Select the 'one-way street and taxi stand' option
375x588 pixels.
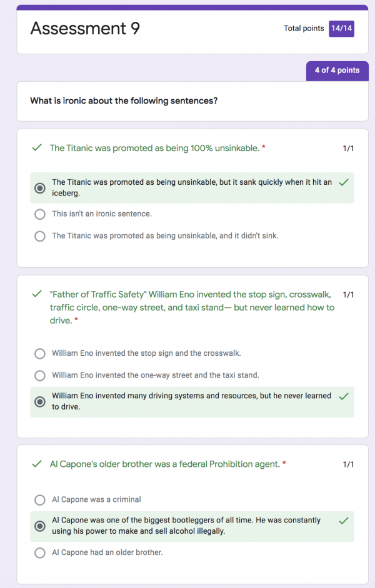pyautogui.click(x=39, y=375)
